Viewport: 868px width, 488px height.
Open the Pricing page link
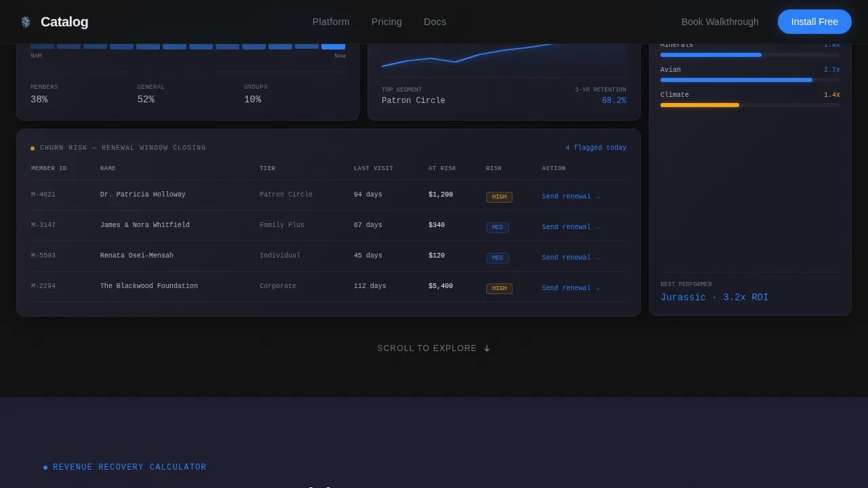point(387,22)
